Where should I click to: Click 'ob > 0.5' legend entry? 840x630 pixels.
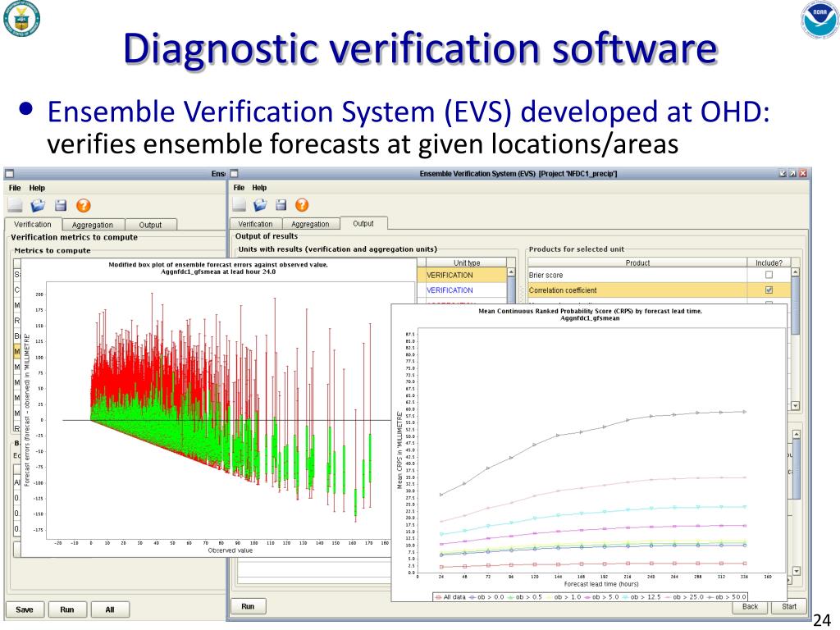pyautogui.click(x=525, y=597)
